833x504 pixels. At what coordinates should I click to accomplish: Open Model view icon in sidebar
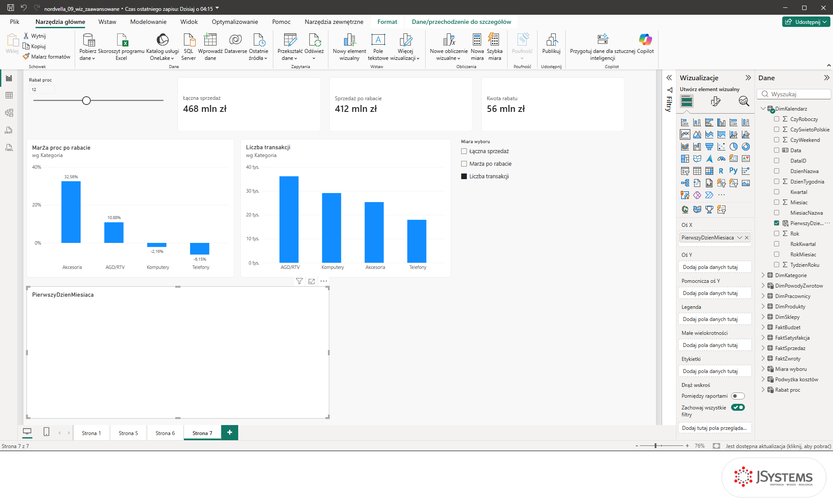9,113
